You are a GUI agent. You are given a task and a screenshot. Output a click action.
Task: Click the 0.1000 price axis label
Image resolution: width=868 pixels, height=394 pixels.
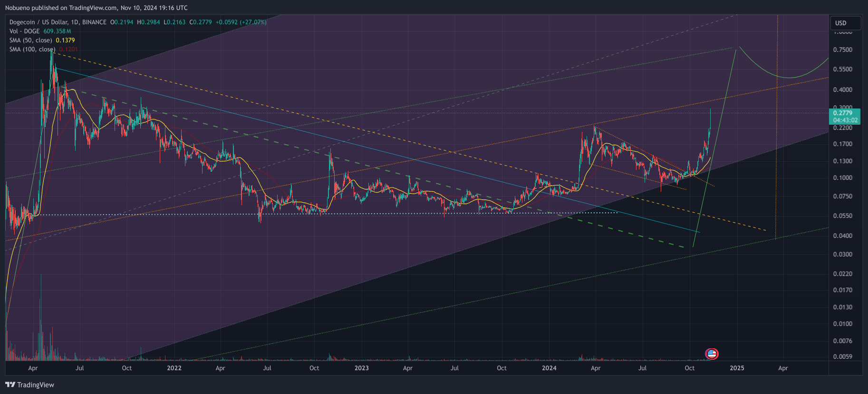[842, 177]
